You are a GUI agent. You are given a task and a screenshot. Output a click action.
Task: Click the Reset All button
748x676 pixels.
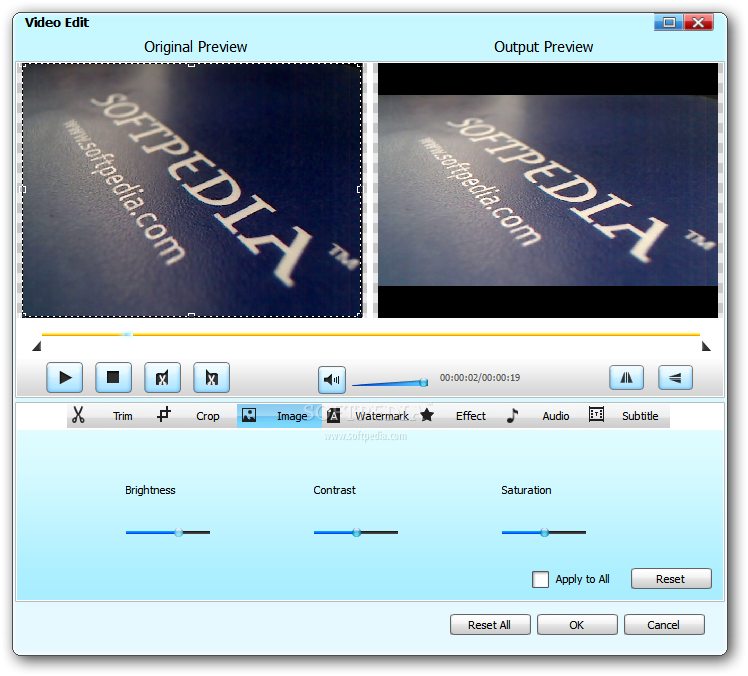point(490,624)
